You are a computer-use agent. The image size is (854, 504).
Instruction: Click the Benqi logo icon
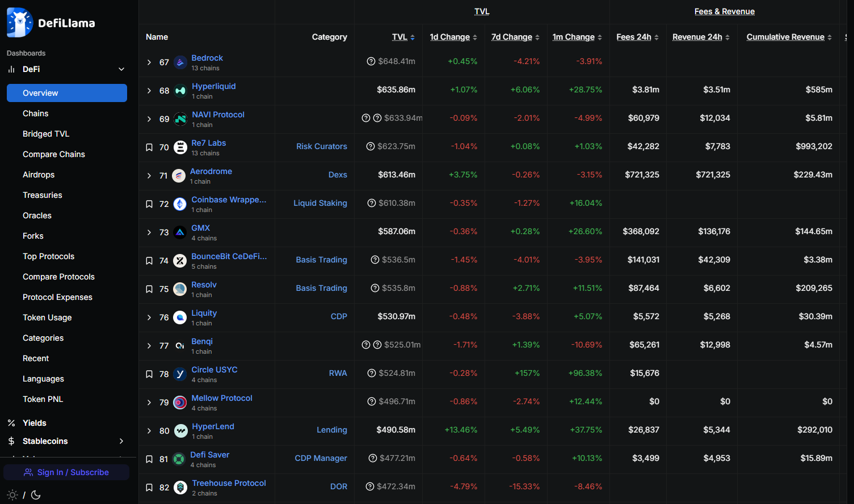pyautogui.click(x=180, y=346)
